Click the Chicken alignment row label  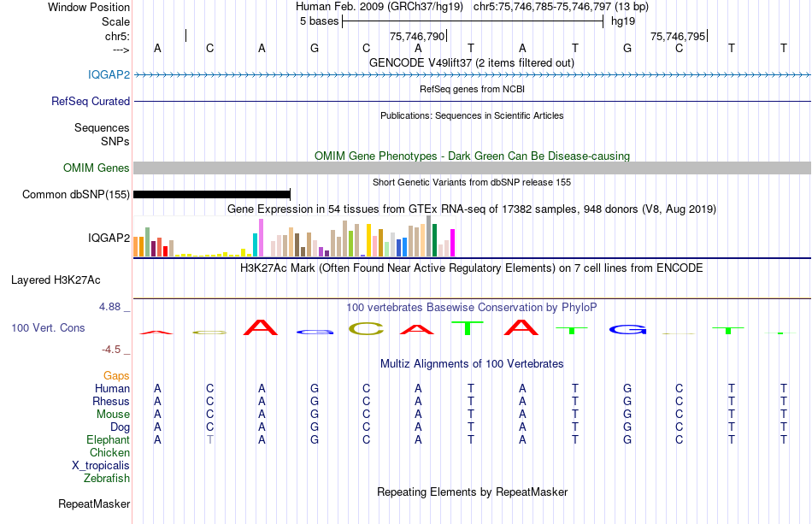point(109,452)
